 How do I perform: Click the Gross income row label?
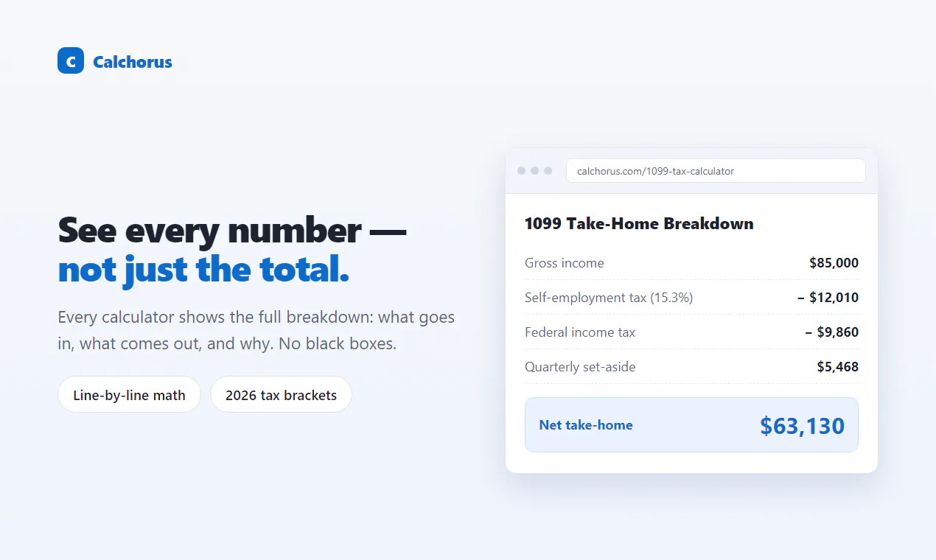[565, 263]
